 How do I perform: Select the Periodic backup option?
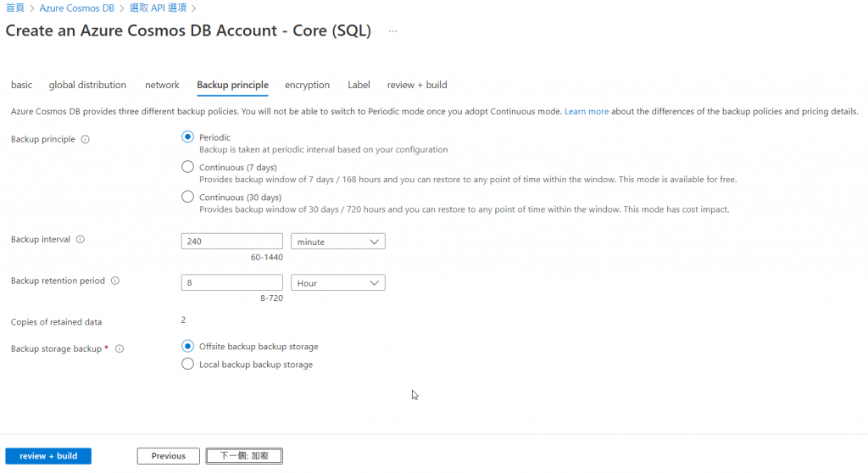point(188,137)
